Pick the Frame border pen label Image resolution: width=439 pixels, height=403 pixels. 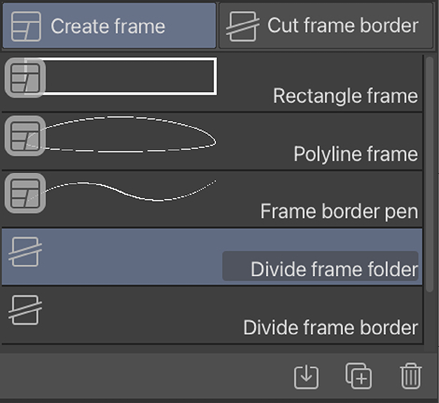point(339,211)
